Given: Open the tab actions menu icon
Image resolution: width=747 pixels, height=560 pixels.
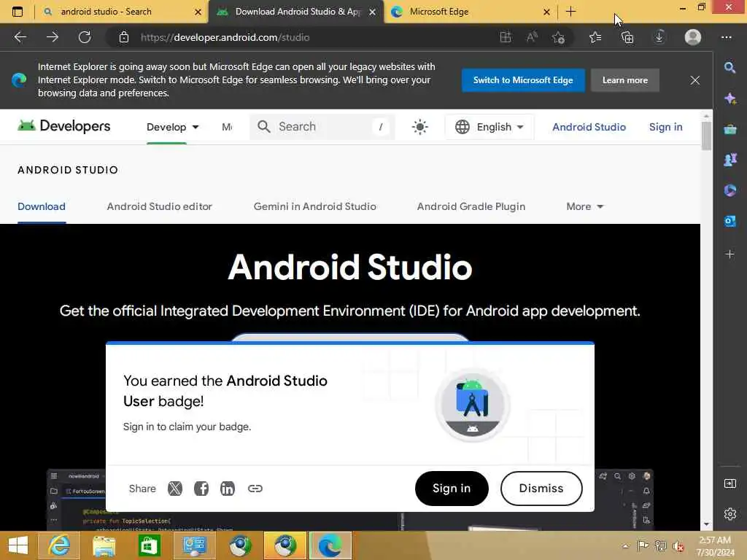Looking at the screenshot, I should tap(18, 12).
